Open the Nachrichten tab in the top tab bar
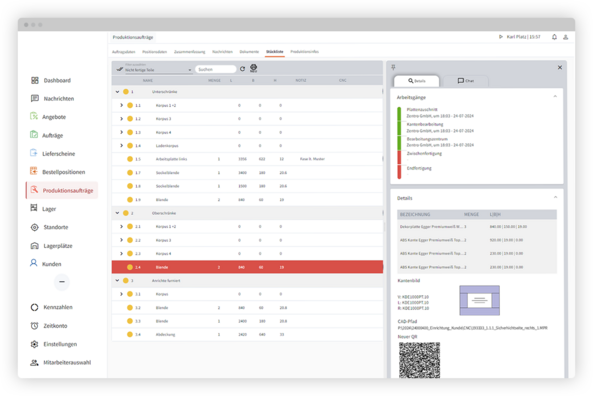 coord(222,52)
